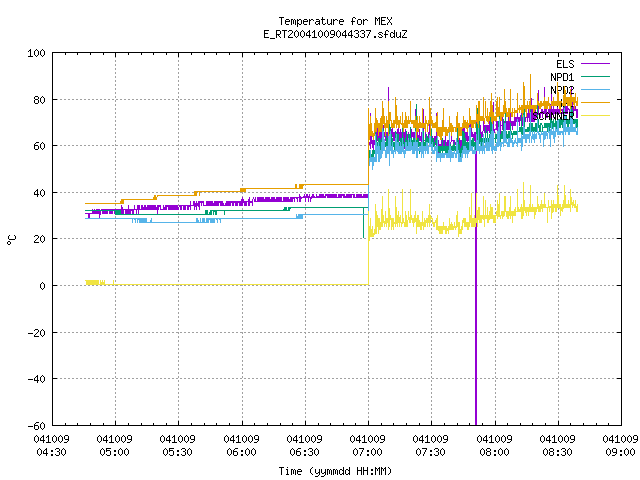Click the green NPD1 legend line sample
640x480 pixels.
click(x=595, y=76)
